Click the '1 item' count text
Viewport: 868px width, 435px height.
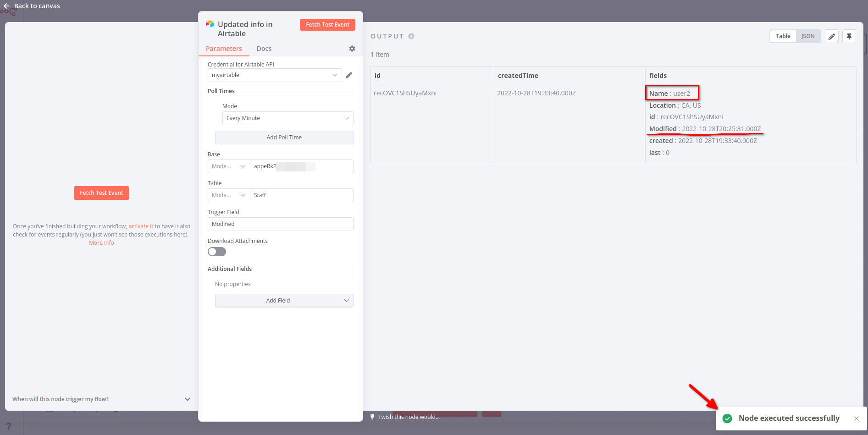380,55
